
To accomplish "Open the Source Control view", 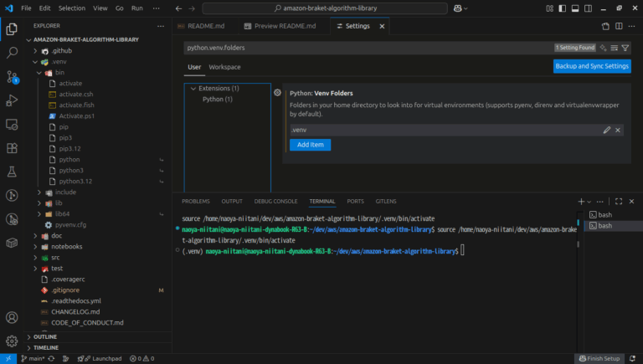I will tap(12, 77).
